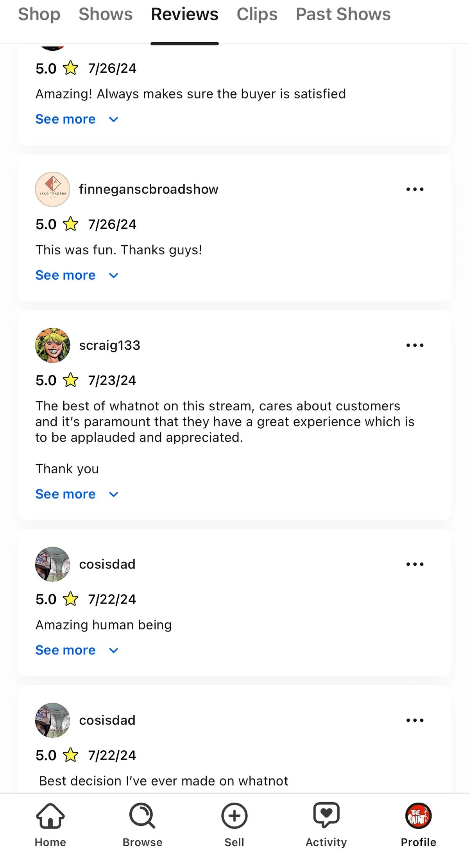Open the Home tab icon
469x868 pixels.
pyautogui.click(x=50, y=816)
